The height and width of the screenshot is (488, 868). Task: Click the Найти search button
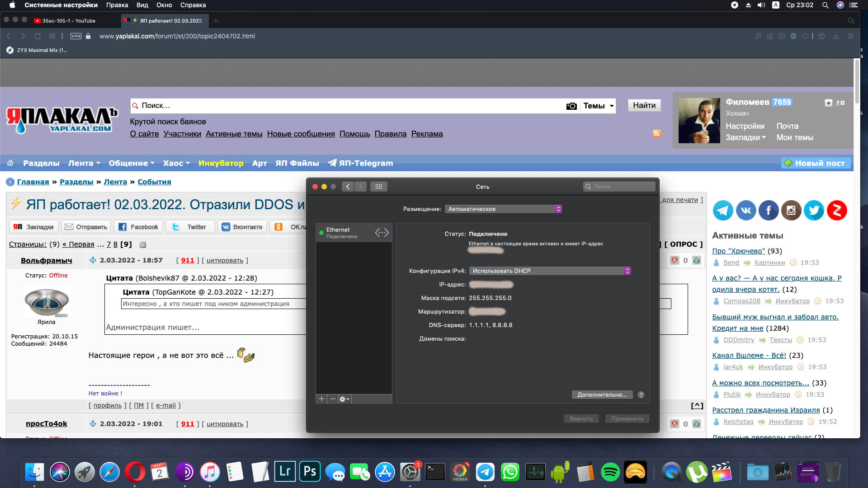tap(644, 106)
